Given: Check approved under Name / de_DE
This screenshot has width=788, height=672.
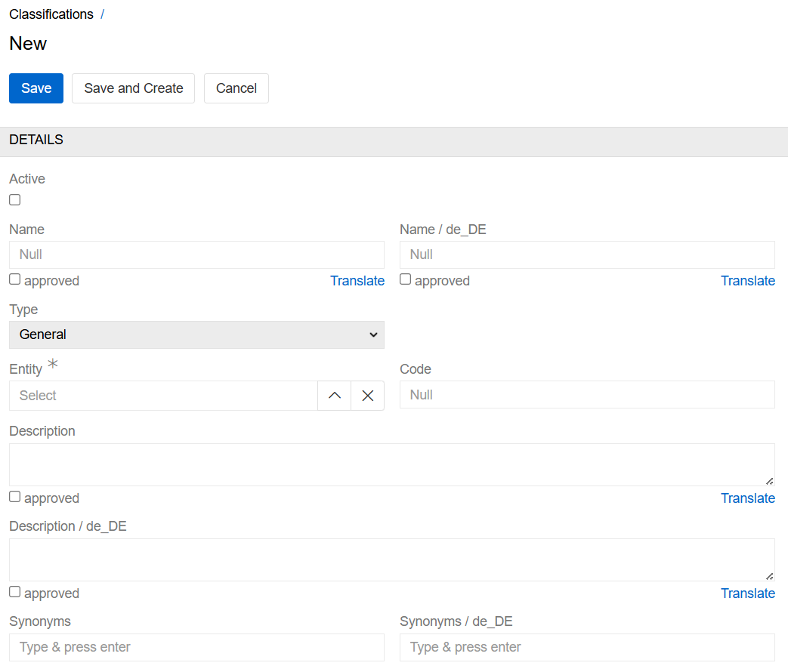Looking at the screenshot, I should coord(406,279).
